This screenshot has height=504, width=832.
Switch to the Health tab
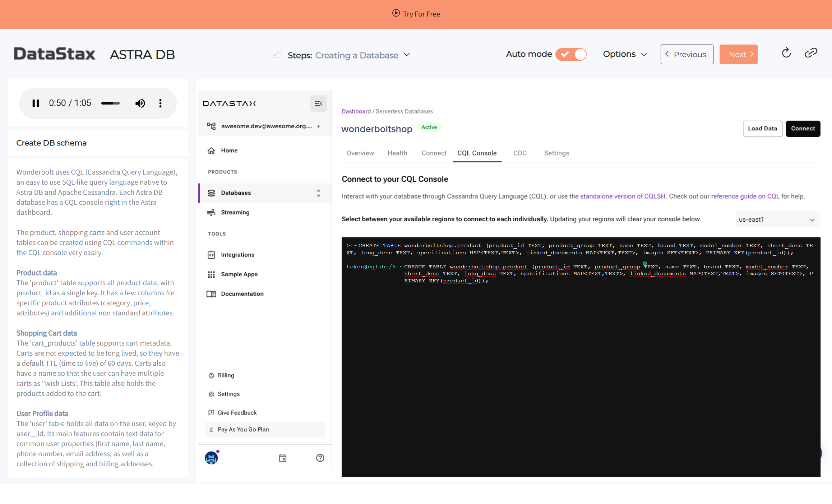(x=397, y=153)
